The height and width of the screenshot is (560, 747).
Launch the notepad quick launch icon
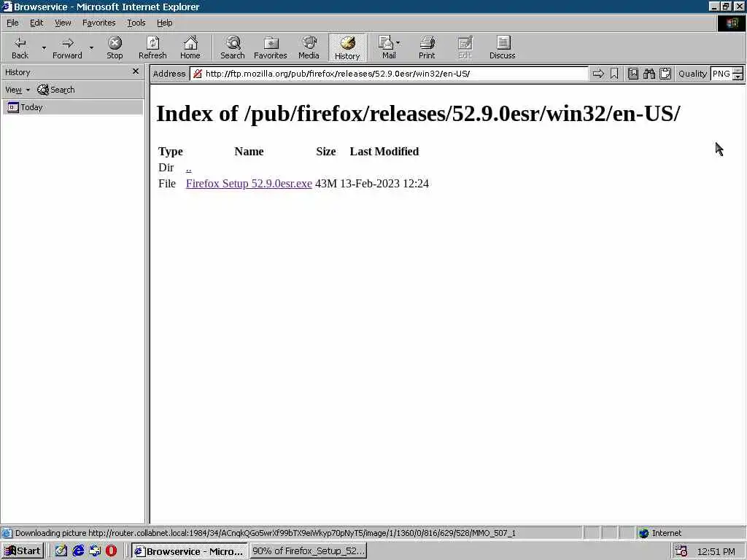tap(61, 551)
